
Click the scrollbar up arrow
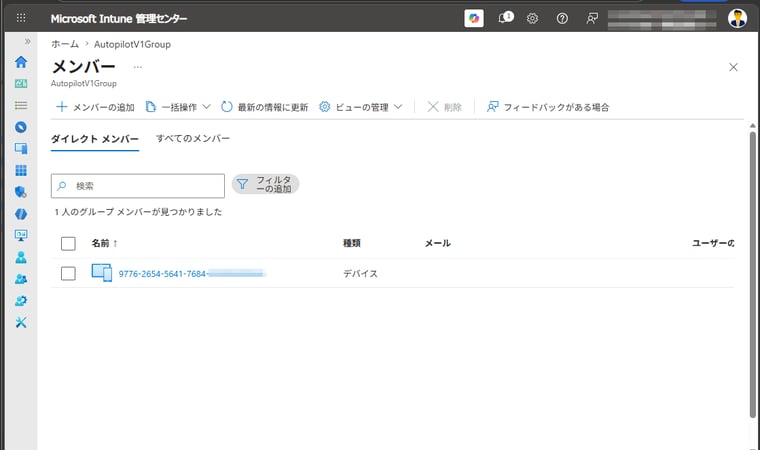click(x=752, y=126)
